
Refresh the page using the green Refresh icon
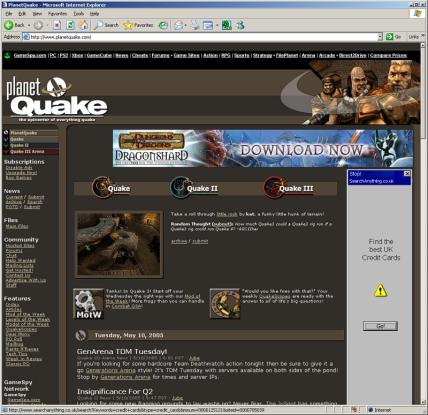tap(70, 25)
